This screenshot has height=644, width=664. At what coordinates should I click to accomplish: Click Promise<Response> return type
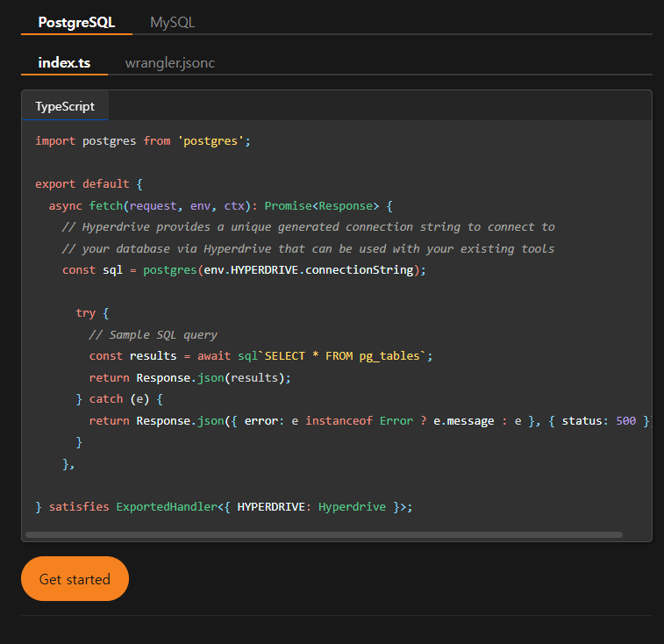(322, 205)
